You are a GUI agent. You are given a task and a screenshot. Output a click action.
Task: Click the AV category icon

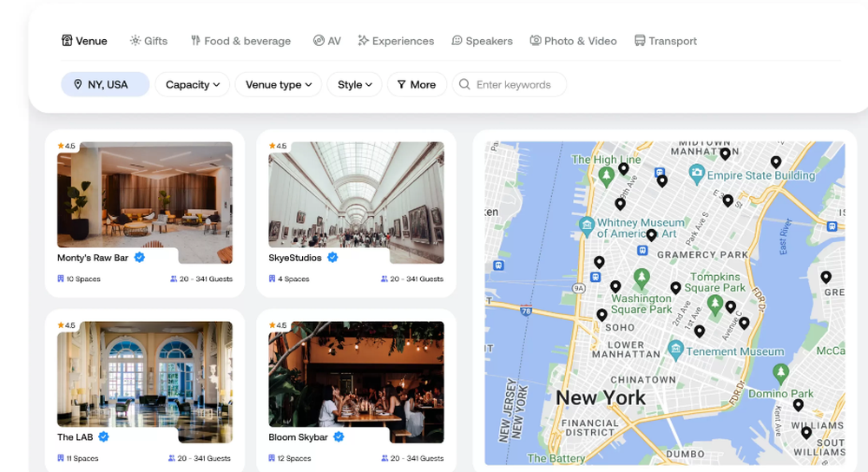[x=319, y=41]
